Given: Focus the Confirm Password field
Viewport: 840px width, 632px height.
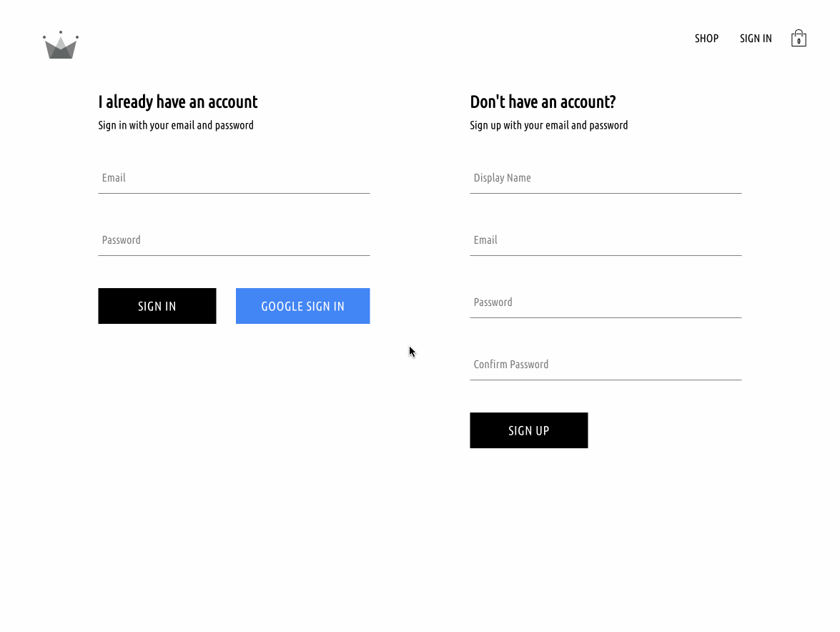Looking at the screenshot, I should pos(606,365).
